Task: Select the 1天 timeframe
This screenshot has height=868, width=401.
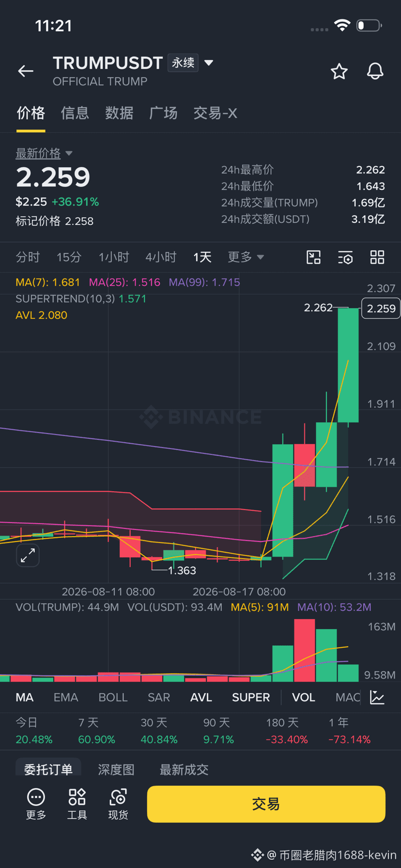Action: [202, 257]
